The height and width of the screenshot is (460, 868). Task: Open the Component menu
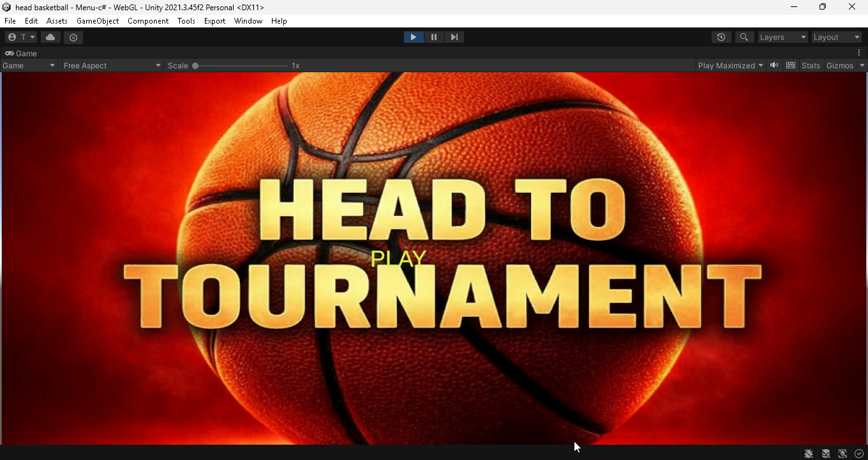point(148,21)
